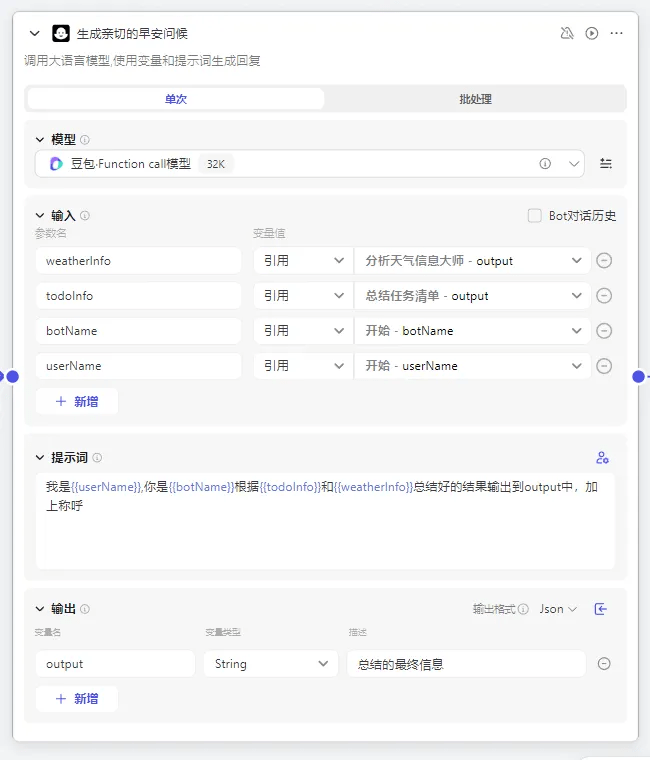Show info tooltip next to 输出 heading

tap(85, 609)
